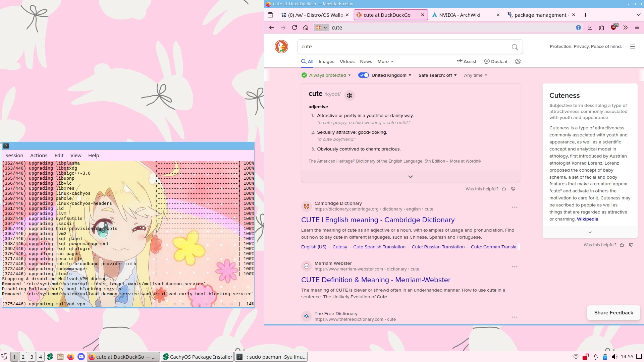The width and height of the screenshot is (644, 362).
Task: Open the Safe search: off dropdown
Action: 437,75
